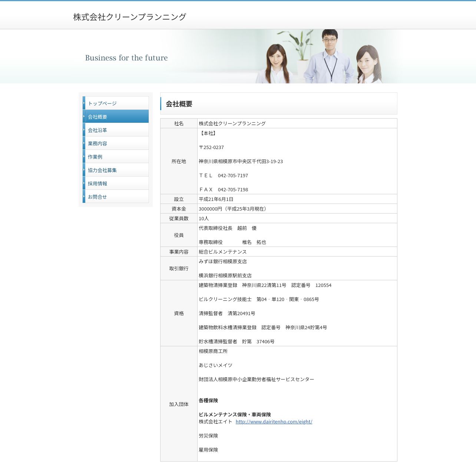Screen dimensions: 476x469
Task: Select the FAX number 042-705-7198
Action: coord(233,189)
